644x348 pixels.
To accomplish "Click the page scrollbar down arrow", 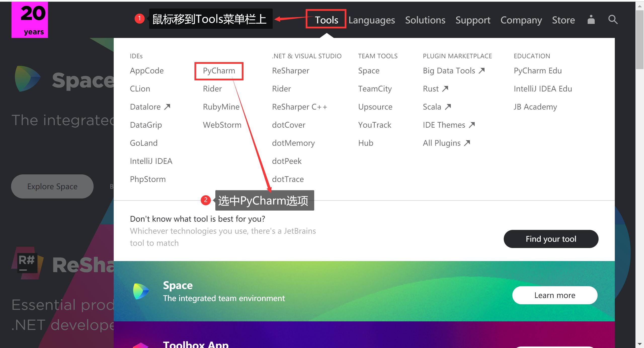I will pyautogui.click(x=639, y=344).
